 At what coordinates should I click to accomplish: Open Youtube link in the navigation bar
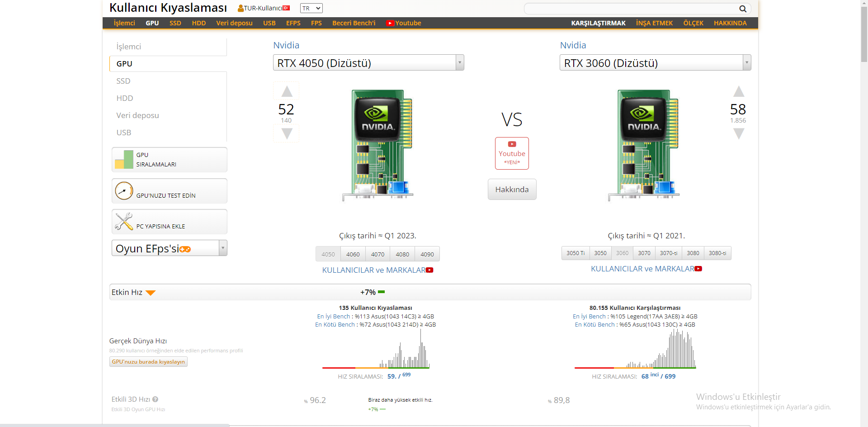click(x=404, y=23)
